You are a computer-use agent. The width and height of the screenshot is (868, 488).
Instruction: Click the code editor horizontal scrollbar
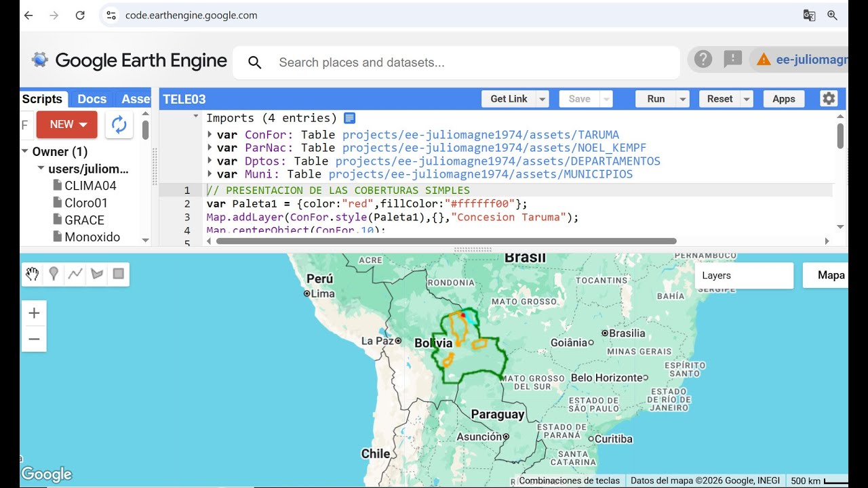446,241
